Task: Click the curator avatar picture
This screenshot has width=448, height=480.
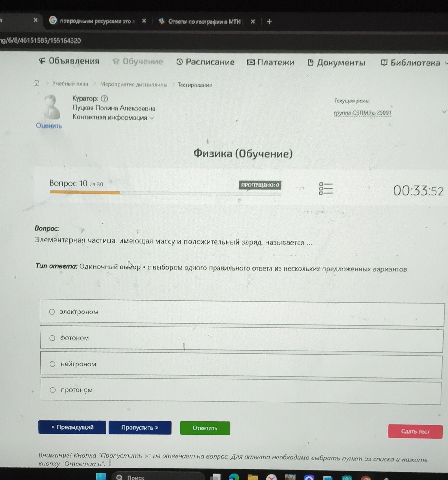Action: click(x=51, y=107)
